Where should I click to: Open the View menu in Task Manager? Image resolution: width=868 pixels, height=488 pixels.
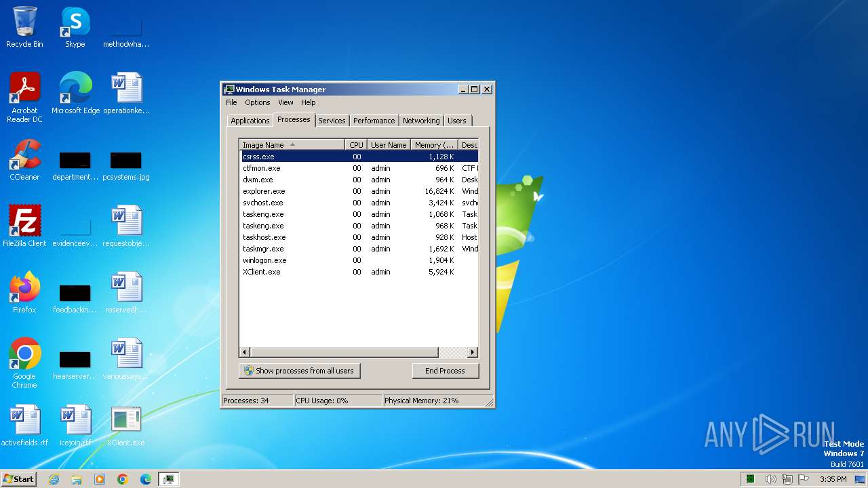(285, 102)
